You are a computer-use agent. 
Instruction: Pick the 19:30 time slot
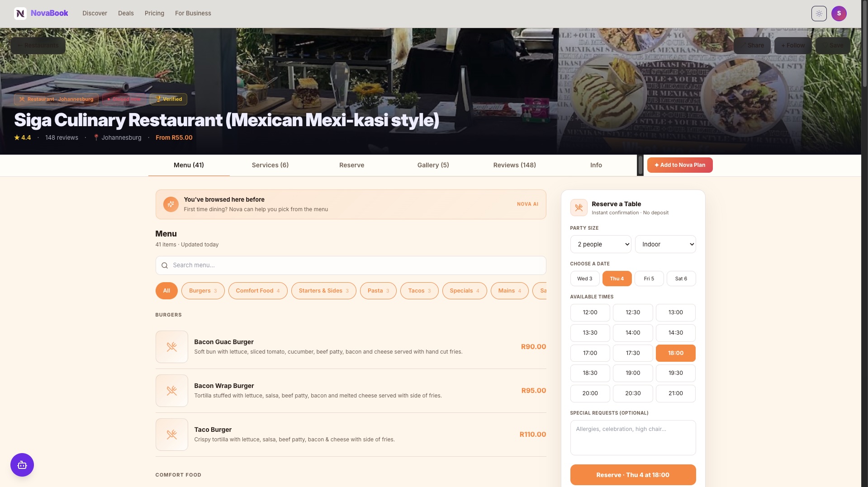(676, 373)
